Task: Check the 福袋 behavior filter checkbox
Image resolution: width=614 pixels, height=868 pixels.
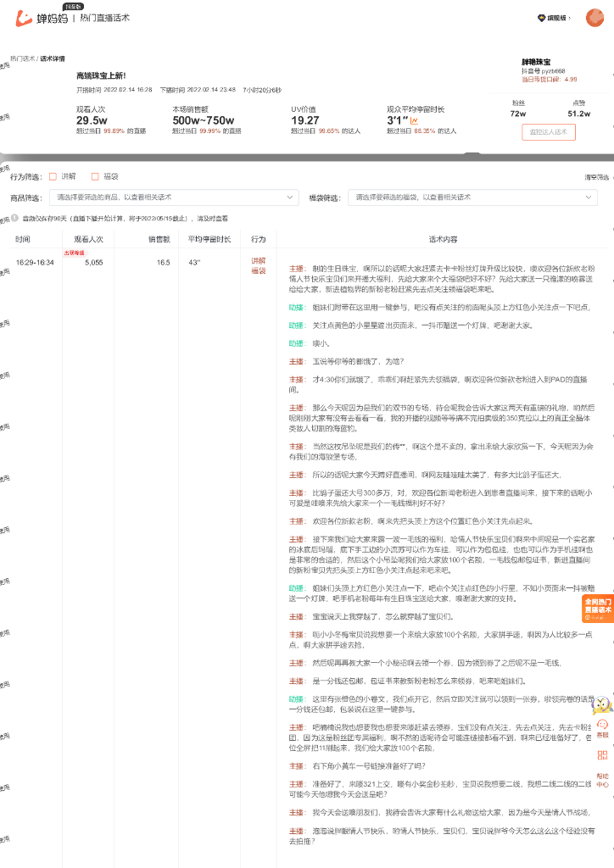Action: [x=95, y=176]
